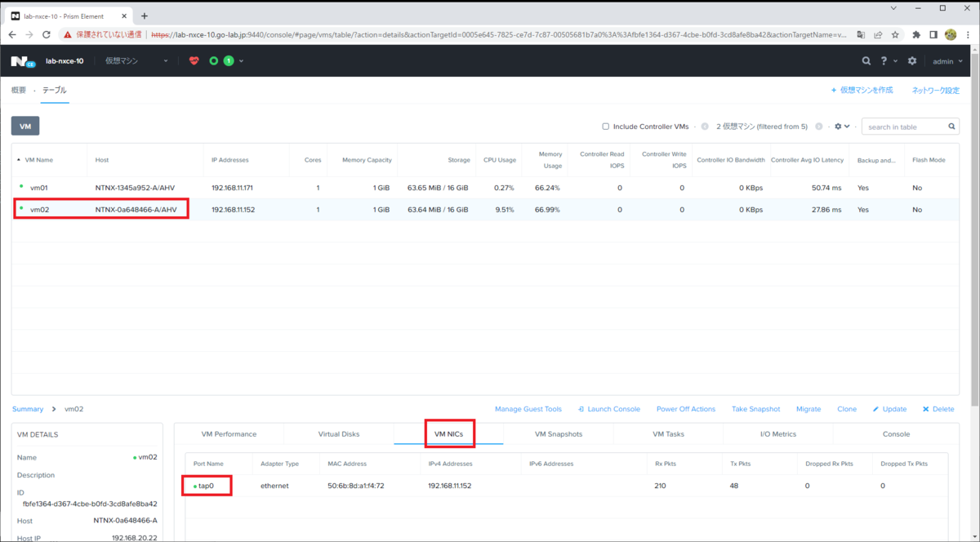980x542 pixels.
Task: Open the browser extensions puzzle icon
Action: click(x=916, y=34)
